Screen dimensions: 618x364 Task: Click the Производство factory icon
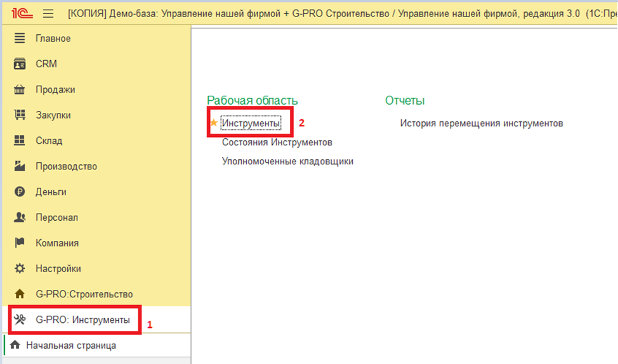coord(20,166)
